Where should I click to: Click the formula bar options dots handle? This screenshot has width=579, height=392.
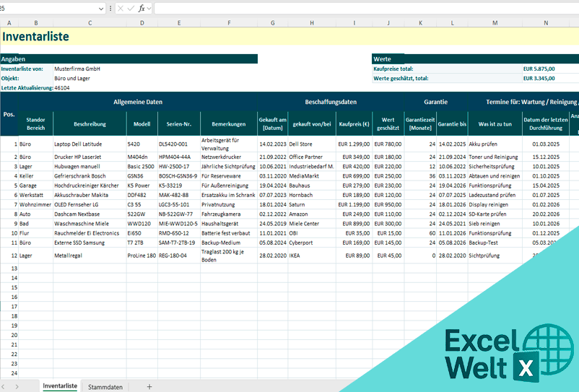tap(110, 9)
